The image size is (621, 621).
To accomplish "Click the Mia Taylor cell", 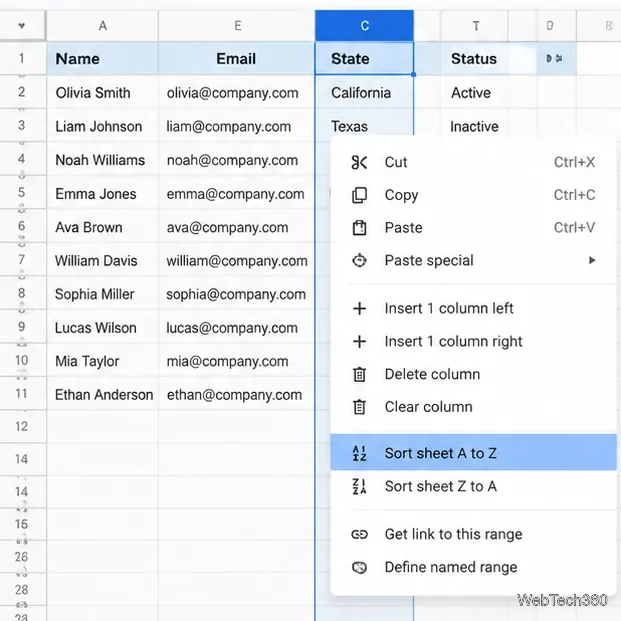I will click(103, 361).
